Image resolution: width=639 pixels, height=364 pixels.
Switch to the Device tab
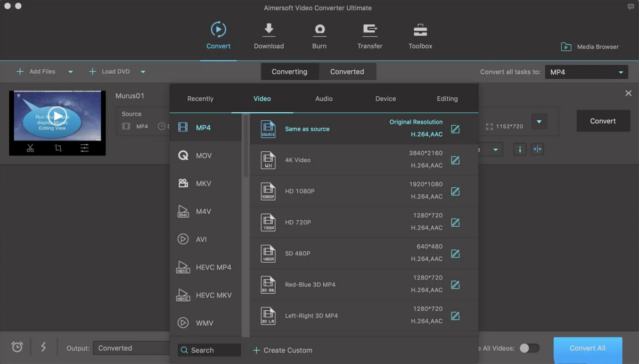pos(386,98)
